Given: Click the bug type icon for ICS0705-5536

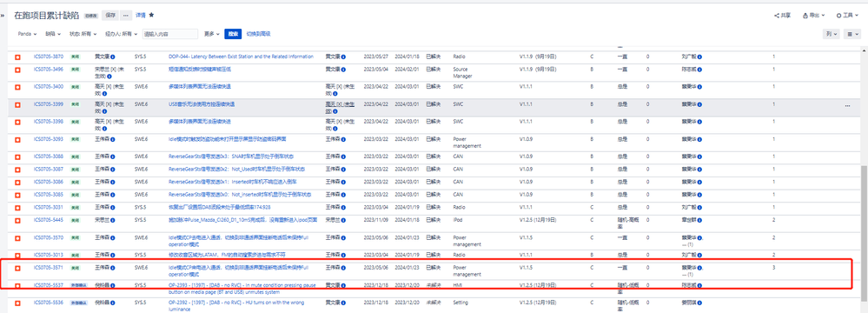Looking at the screenshot, I should (x=17, y=303).
